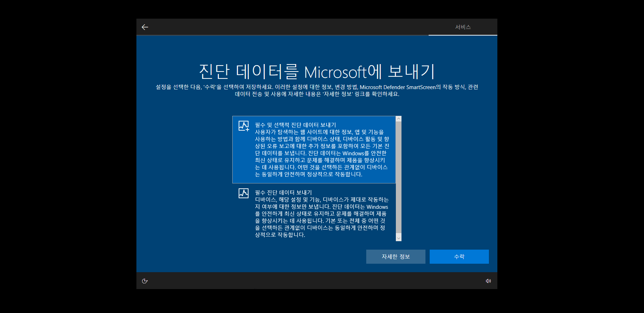The height and width of the screenshot is (313, 644).
Task: Click the required-only diagnostic data icon
Action: tap(244, 193)
